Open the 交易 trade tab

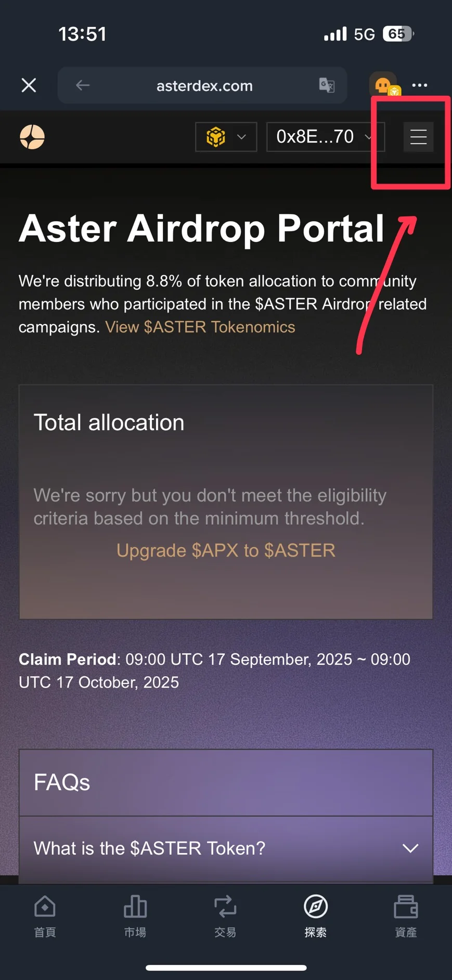(x=225, y=916)
